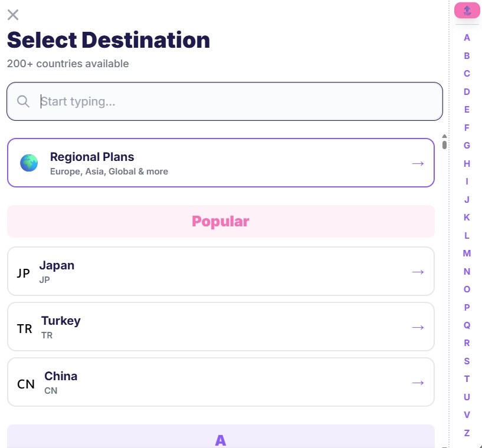Click the search magnifier icon
482x448 pixels.
pyautogui.click(x=23, y=101)
